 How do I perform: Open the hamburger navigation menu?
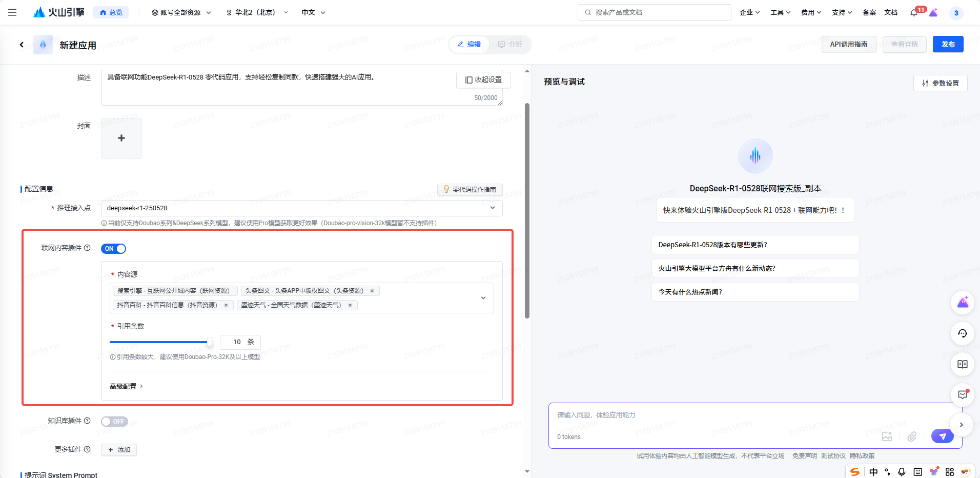tap(12, 12)
